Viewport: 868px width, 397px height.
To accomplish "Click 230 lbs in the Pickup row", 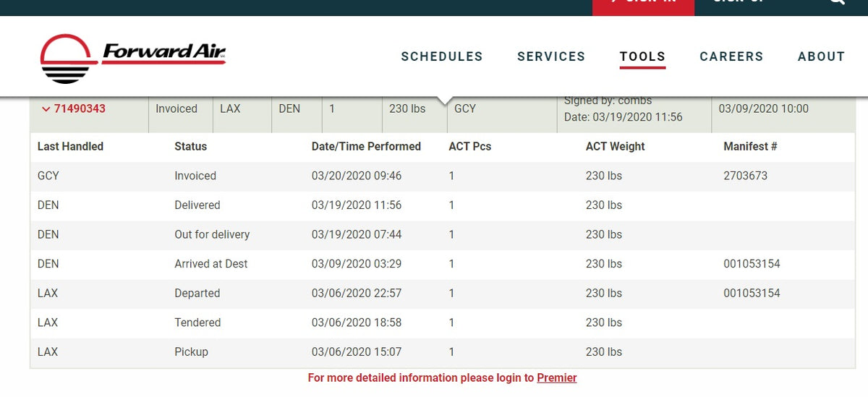I will tap(604, 351).
